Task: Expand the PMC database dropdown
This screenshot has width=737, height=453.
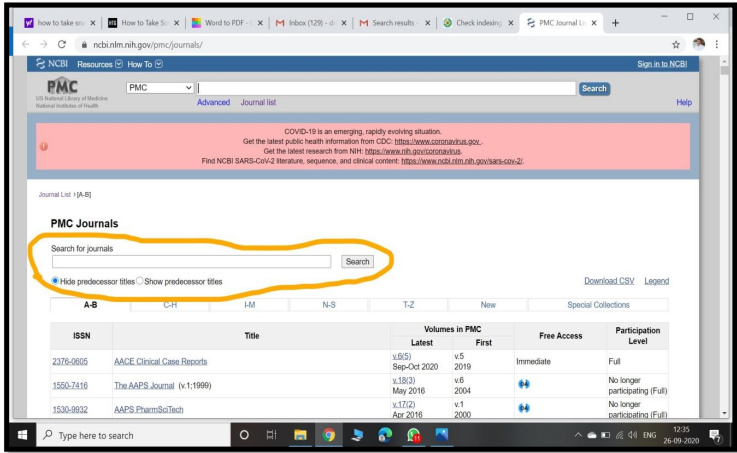Action: point(160,88)
